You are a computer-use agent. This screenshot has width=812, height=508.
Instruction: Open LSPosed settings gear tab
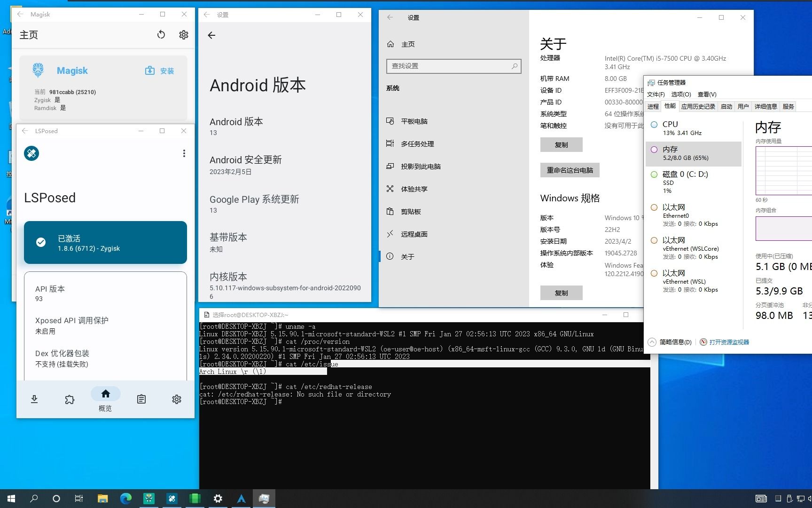pos(177,399)
